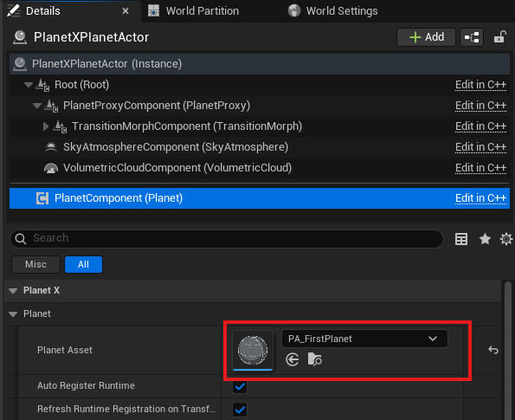The image size is (515, 420).
Task: Open Edit in C++ for Root
Action: (480, 85)
